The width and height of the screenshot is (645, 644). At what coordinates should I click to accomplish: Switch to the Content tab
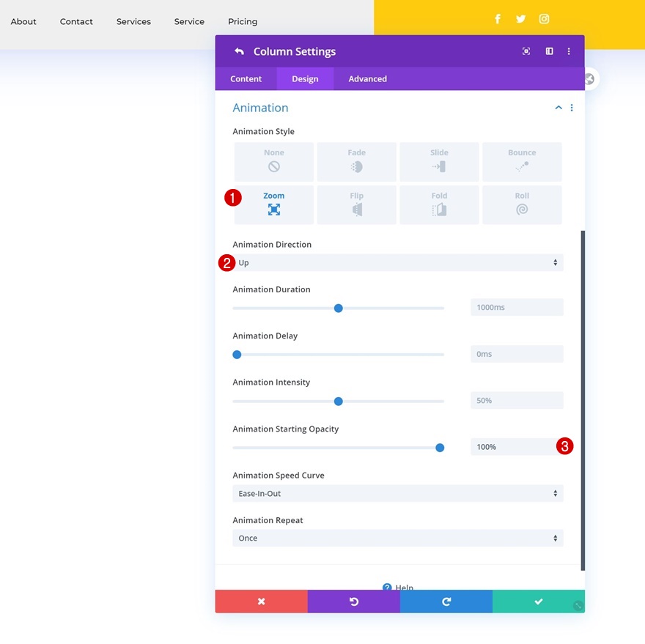pos(246,79)
